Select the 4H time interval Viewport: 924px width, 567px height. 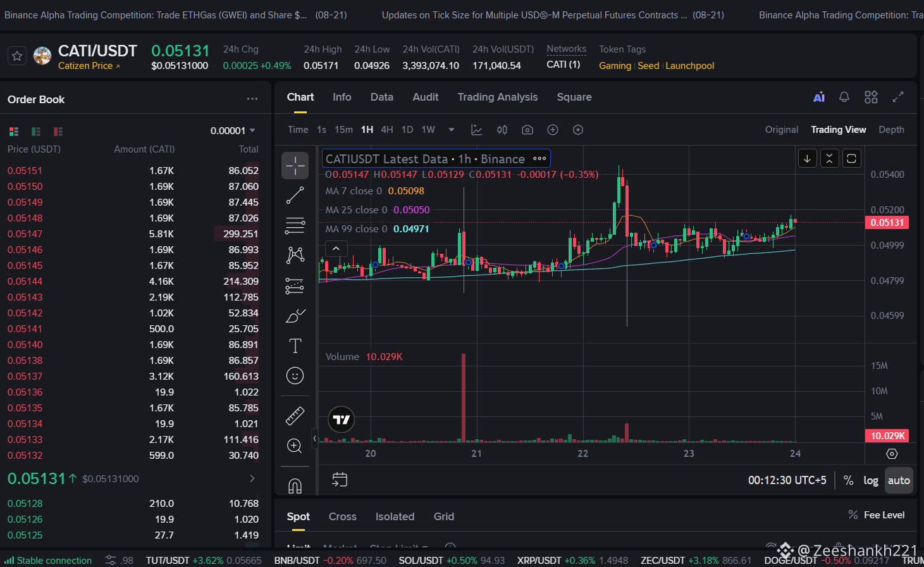(387, 130)
